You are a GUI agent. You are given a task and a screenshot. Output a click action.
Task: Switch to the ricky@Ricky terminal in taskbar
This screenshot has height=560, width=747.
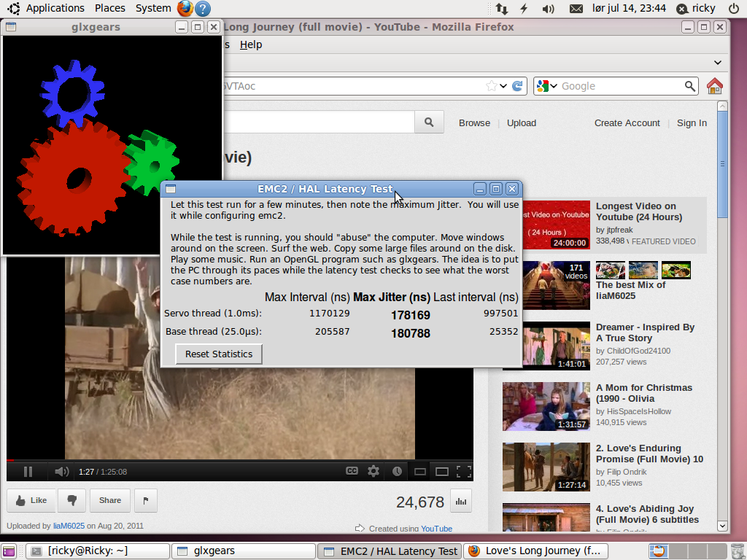click(x=98, y=551)
